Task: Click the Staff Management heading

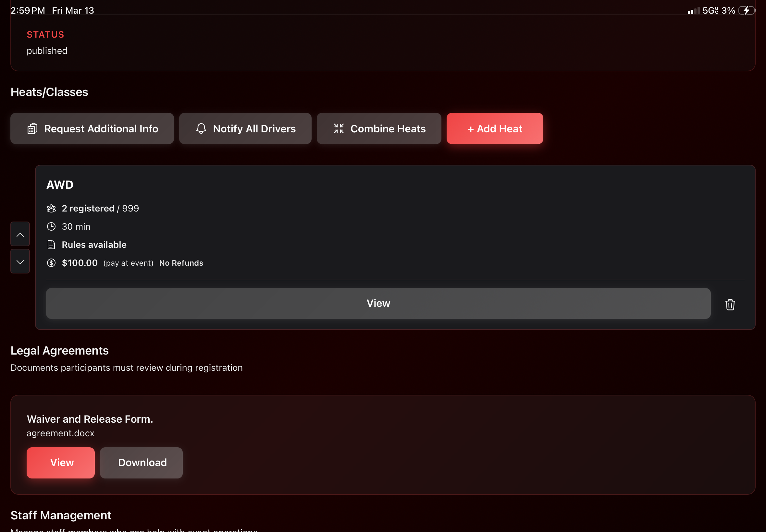Action: pyautogui.click(x=61, y=515)
